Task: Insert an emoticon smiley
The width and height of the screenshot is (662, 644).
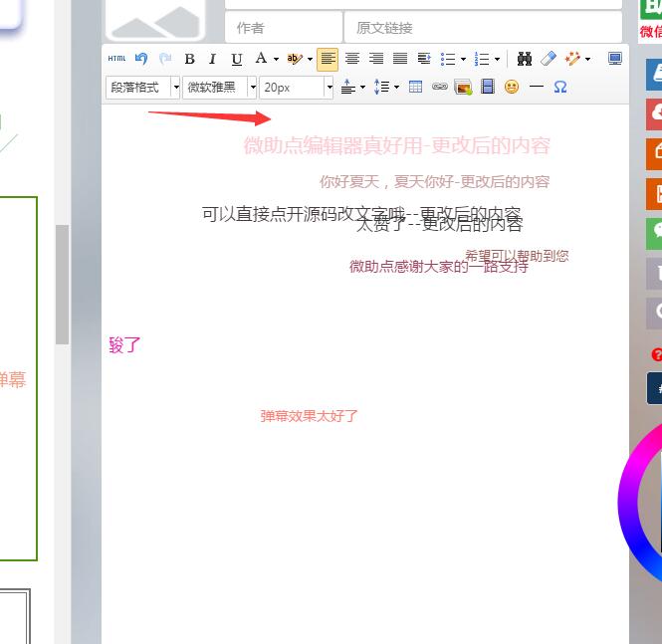Action: click(512, 87)
